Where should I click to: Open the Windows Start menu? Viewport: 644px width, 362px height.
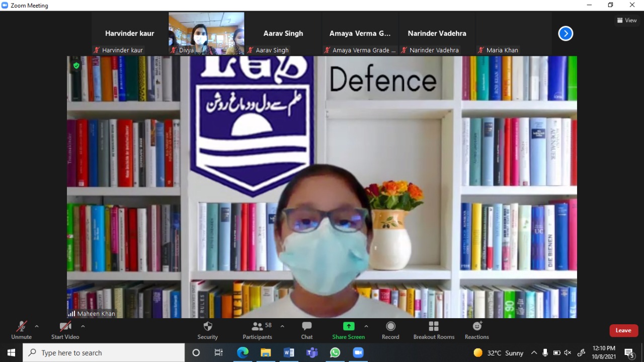(x=11, y=353)
